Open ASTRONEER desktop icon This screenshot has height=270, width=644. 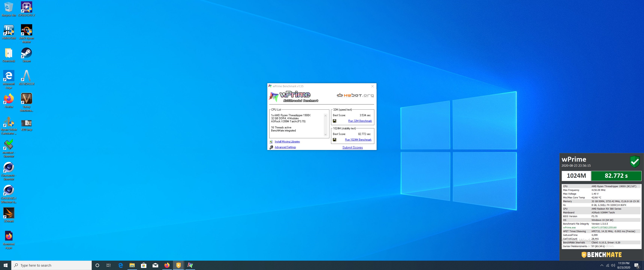point(27,78)
